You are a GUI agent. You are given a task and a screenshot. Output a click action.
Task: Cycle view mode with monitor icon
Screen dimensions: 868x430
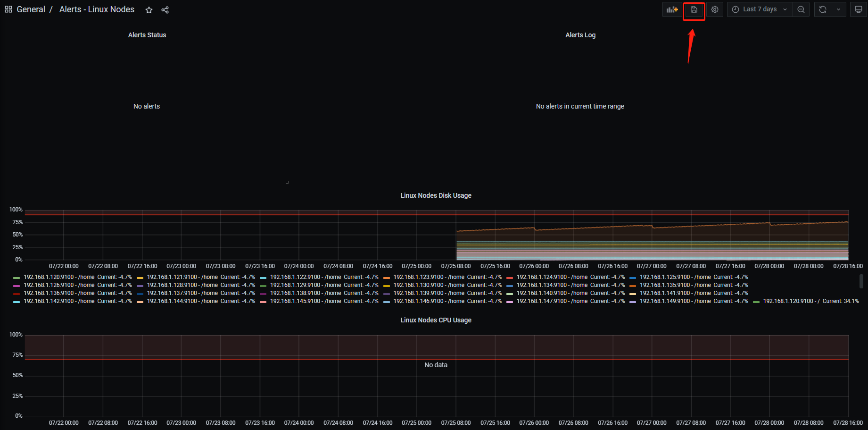point(859,9)
